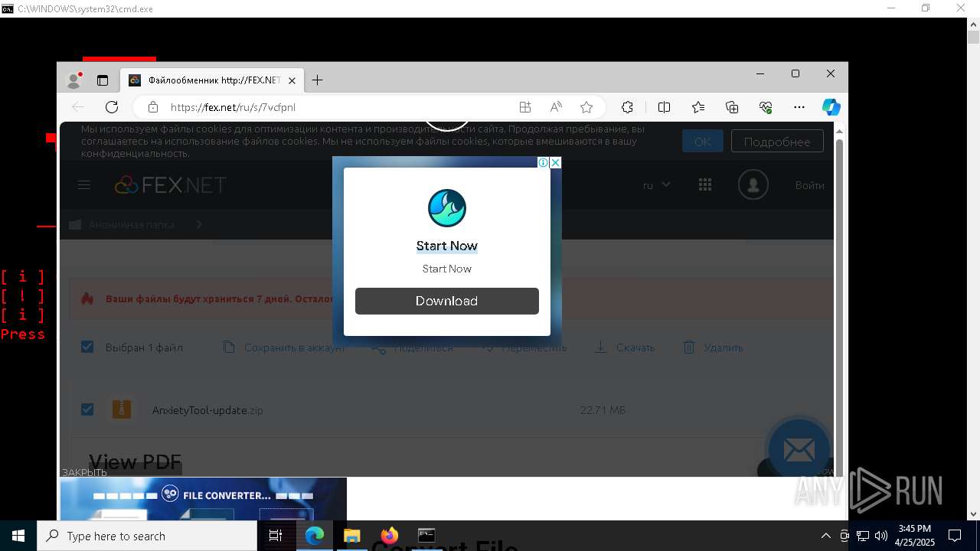The width and height of the screenshot is (980, 551).
Task: Open Favorites list icon
Action: (698, 107)
